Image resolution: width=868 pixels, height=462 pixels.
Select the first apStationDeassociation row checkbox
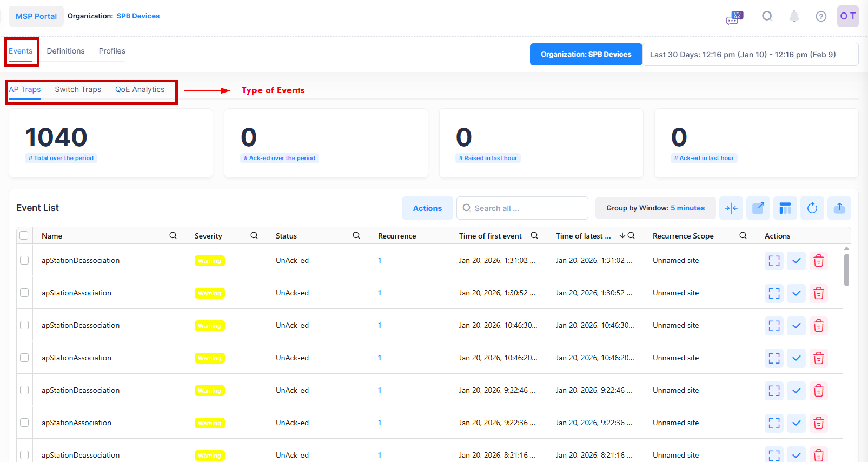(24, 260)
